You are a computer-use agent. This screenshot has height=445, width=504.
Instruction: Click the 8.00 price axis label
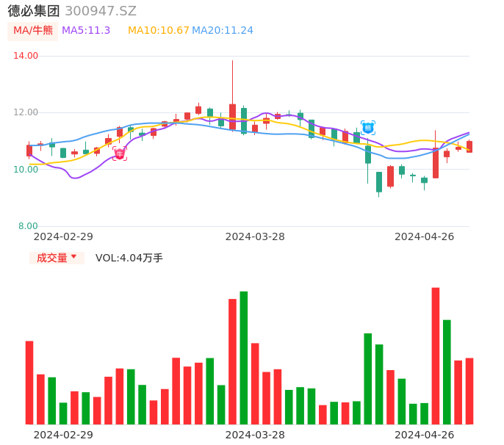tap(28, 226)
